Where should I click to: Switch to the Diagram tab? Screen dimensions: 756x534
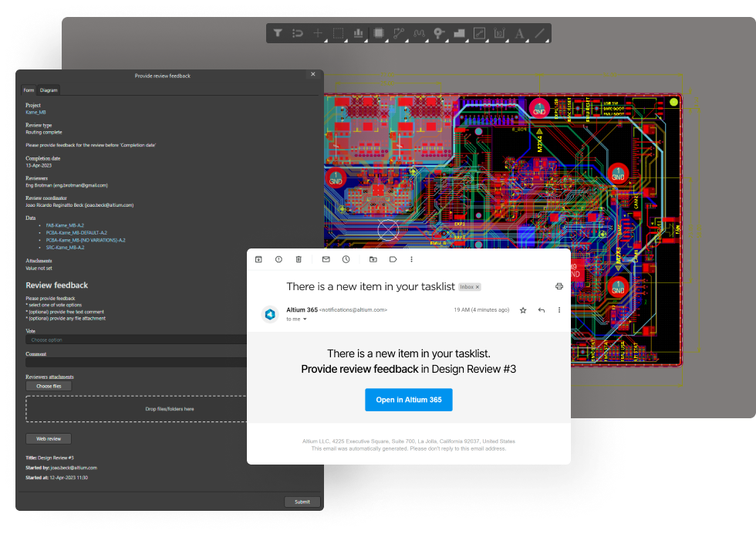click(x=48, y=90)
